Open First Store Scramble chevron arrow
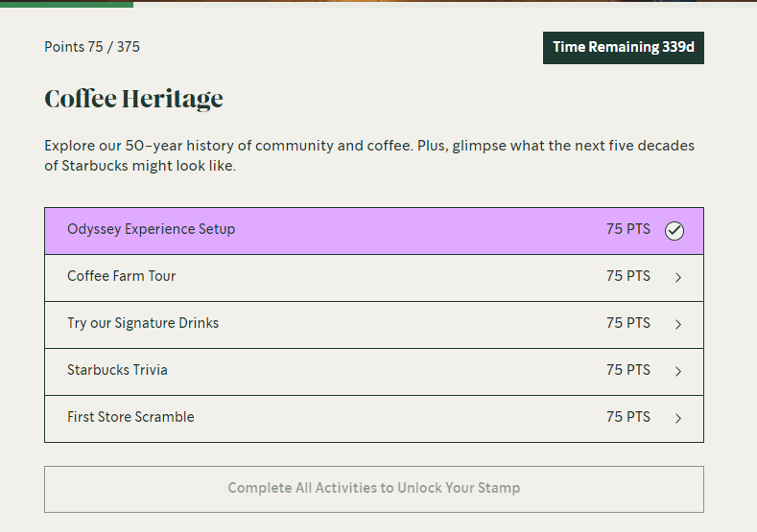The image size is (757, 532). pos(678,418)
